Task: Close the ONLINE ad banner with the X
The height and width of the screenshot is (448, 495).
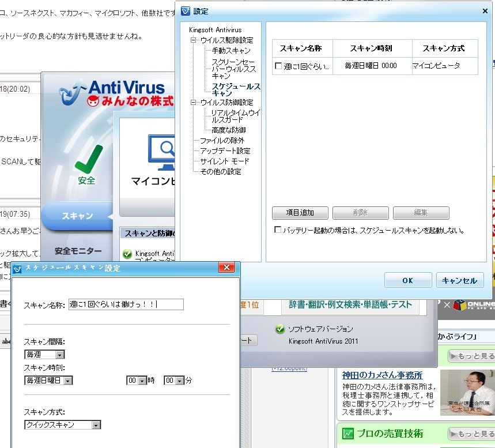Action: point(447,305)
